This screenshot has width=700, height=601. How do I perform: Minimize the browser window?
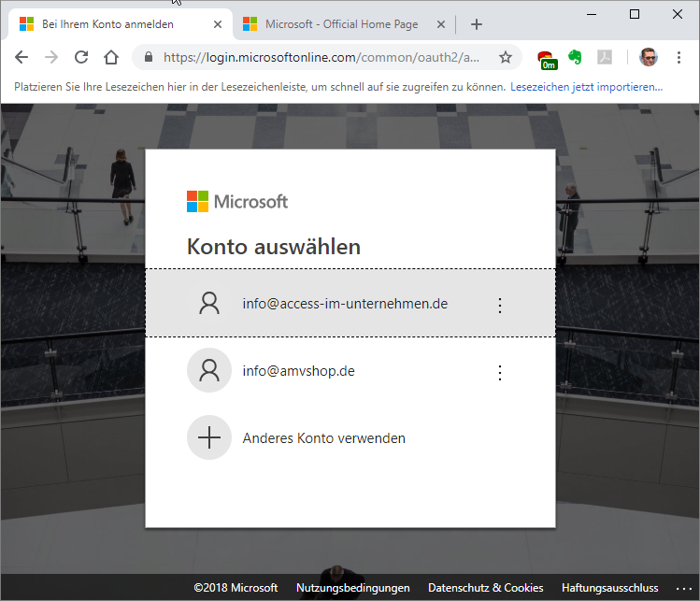(x=592, y=14)
